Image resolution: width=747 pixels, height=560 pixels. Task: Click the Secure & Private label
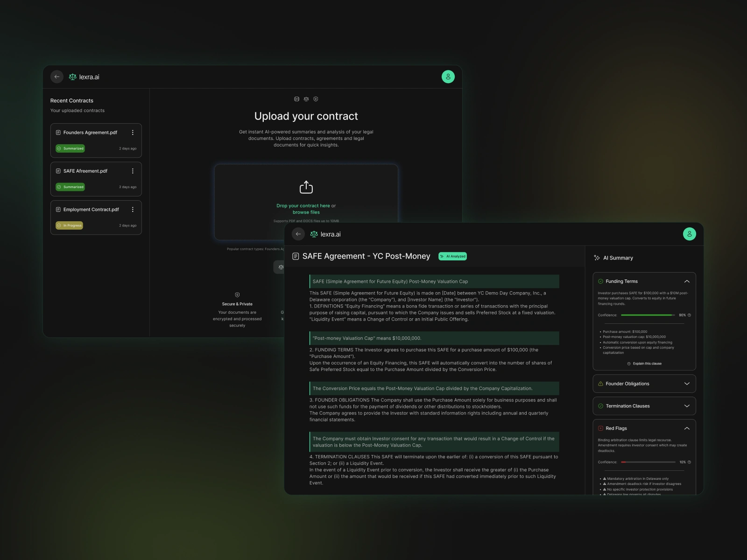pos(237,304)
